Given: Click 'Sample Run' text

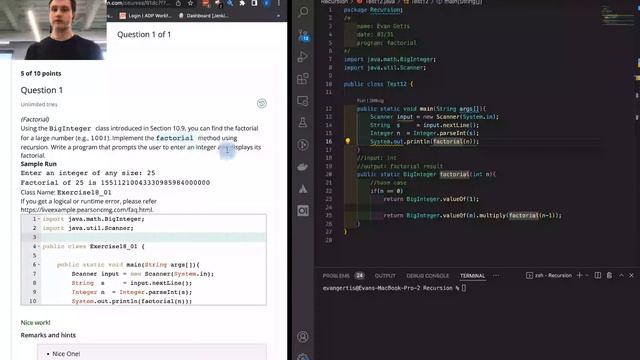Looking at the screenshot, I should tap(39, 164).
